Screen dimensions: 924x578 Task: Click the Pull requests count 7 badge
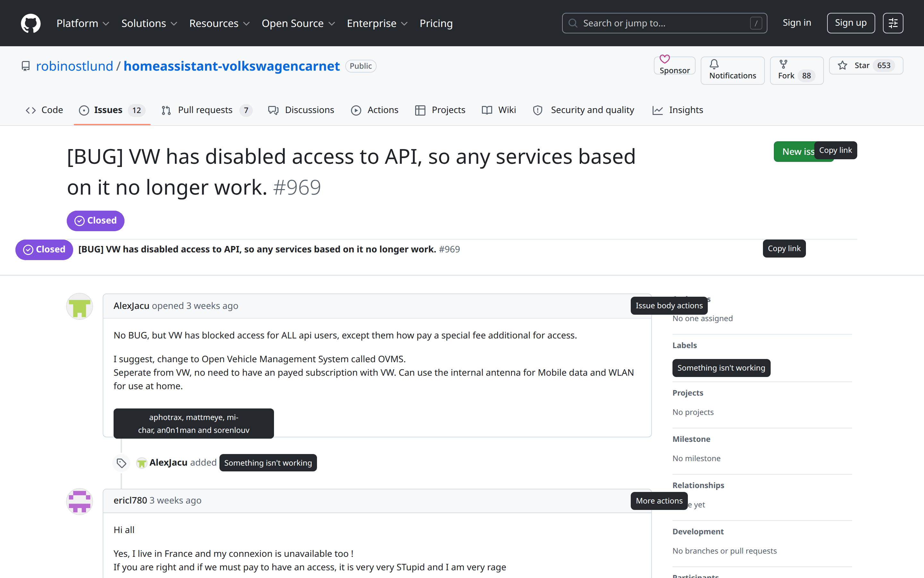(x=246, y=110)
